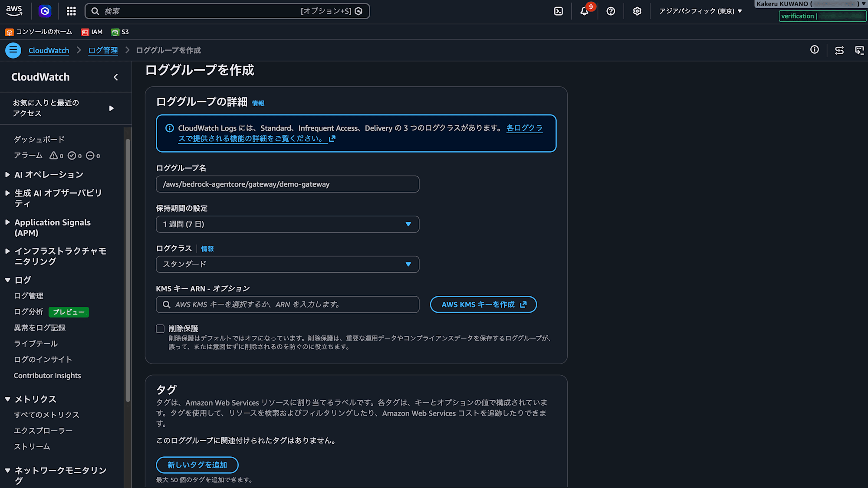Open the info panel icon at top right
Screen dimensions: 868x488
tap(815, 50)
